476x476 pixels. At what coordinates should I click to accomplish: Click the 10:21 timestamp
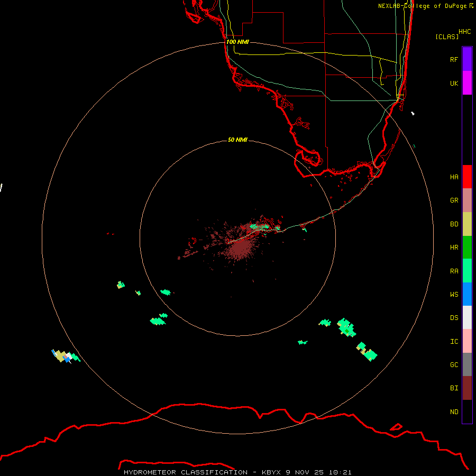(x=340, y=472)
